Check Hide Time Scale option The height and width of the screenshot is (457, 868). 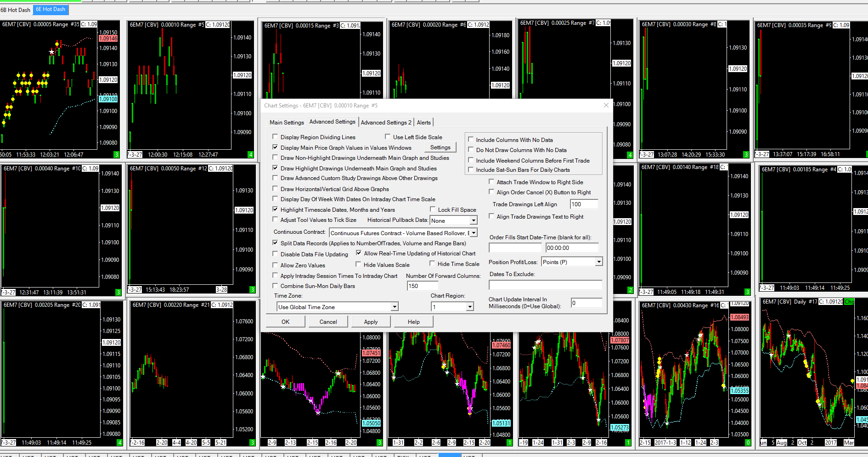coord(432,264)
